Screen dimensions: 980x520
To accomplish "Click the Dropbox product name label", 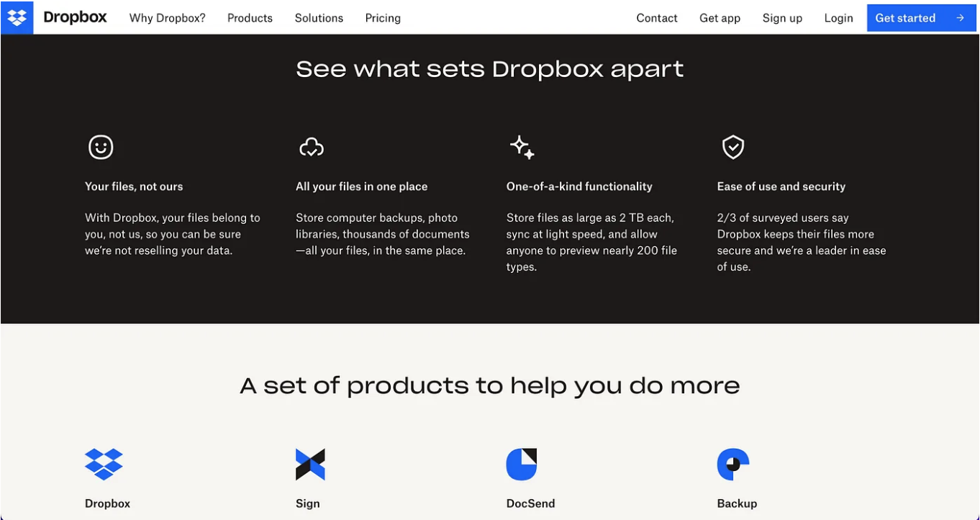I will point(108,503).
